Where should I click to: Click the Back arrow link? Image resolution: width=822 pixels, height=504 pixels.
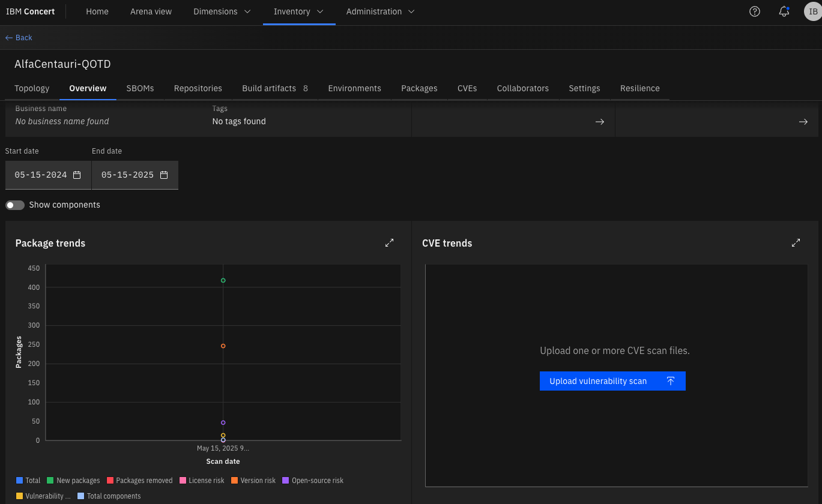[19, 38]
